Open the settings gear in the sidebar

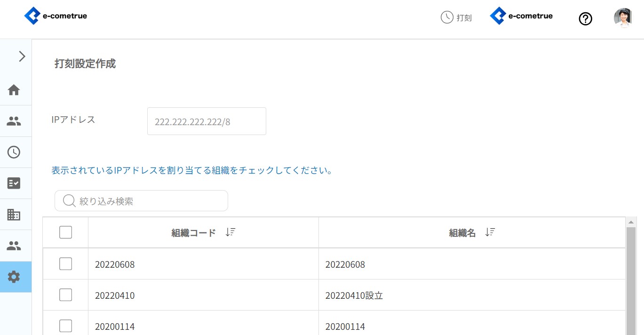pos(14,277)
